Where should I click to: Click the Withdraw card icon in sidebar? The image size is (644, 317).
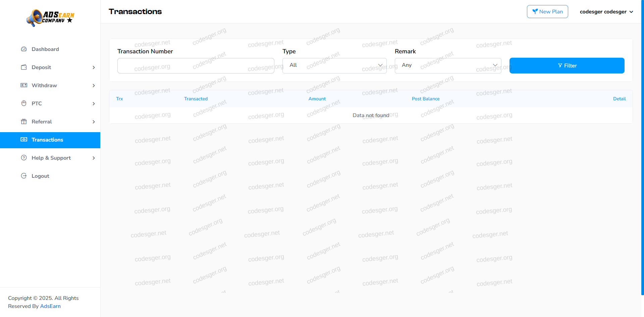click(x=24, y=86)
